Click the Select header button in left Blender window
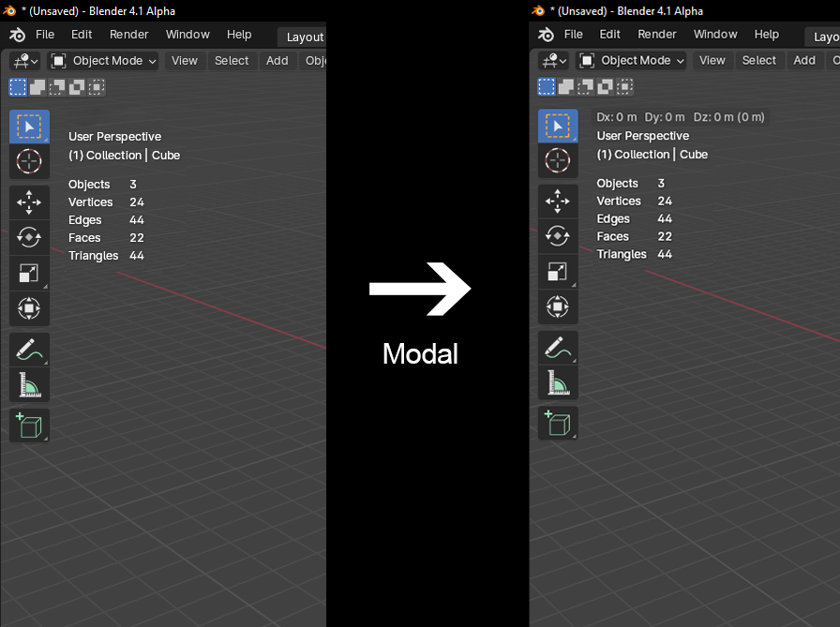 (232, 61)
